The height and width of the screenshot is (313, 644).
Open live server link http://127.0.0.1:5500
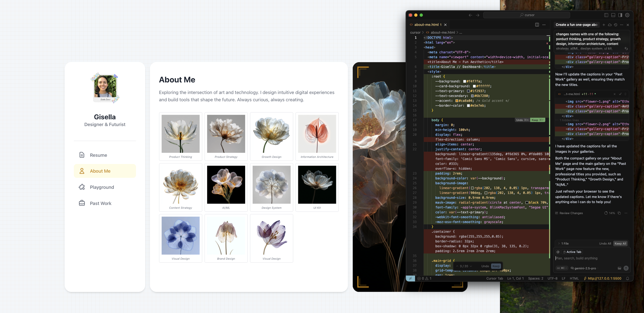click(x=602, y=279)
